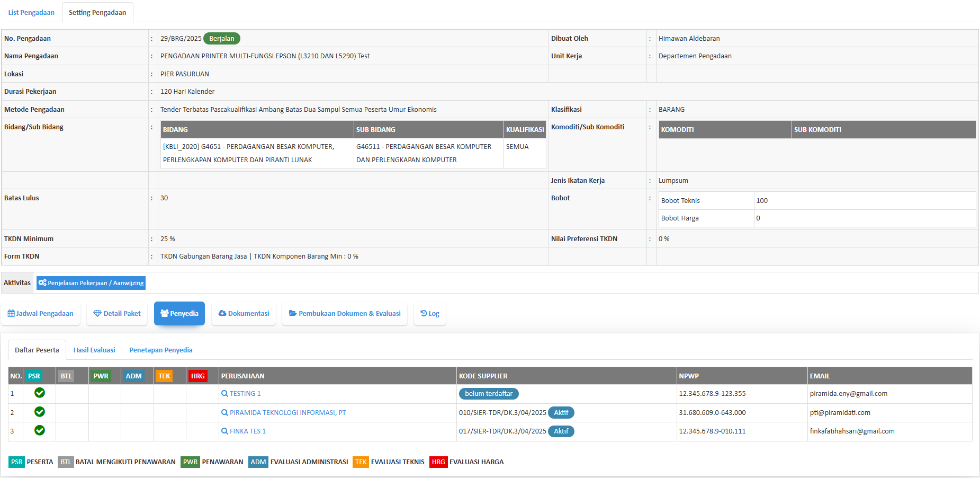The height and width of the screenshot is (478, 980).
Task: Click the magnifier icon beside PIRAMIDA TEKNOLOGI INFORMASI
Action: coord(224,413)
